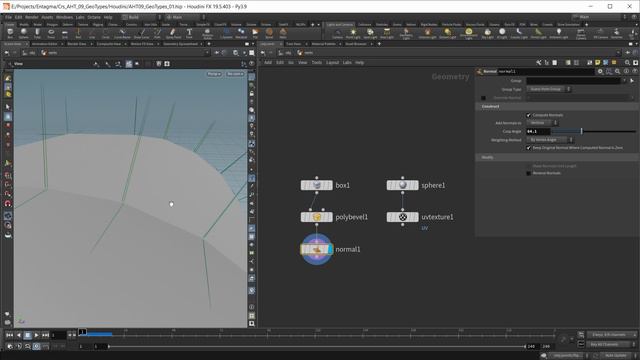Add a Spot Light from the shelf
The image size is (640, 360).
pos(370,33)
